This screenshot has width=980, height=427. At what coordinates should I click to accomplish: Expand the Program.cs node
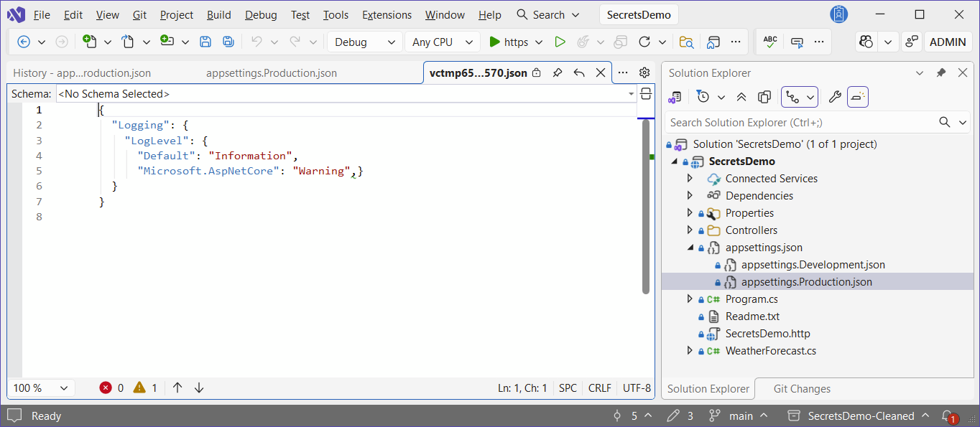(690, 299)
